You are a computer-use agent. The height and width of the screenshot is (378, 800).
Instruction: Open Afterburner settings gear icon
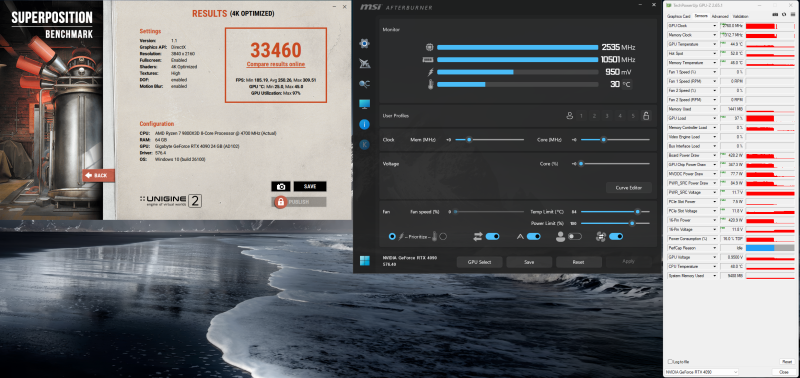[x=364, y=44]
